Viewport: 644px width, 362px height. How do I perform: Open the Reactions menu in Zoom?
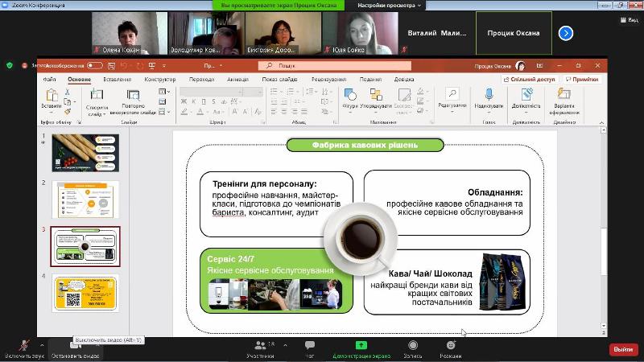pos(451,345)
